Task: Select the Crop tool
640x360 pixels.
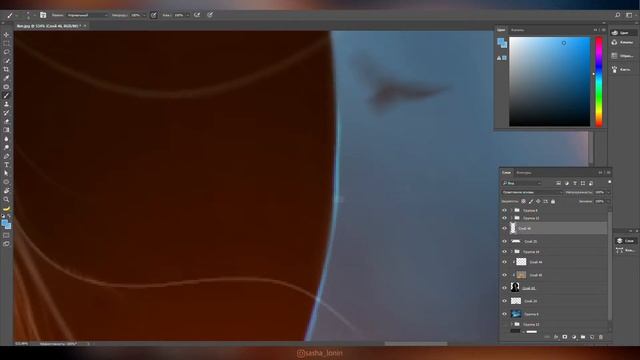Action: pos(6,69)
